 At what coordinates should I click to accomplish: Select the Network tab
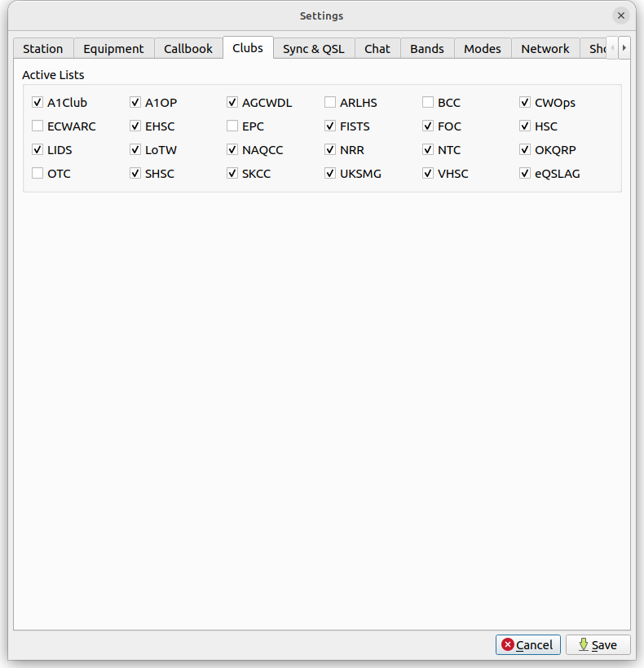click(545, 49)
